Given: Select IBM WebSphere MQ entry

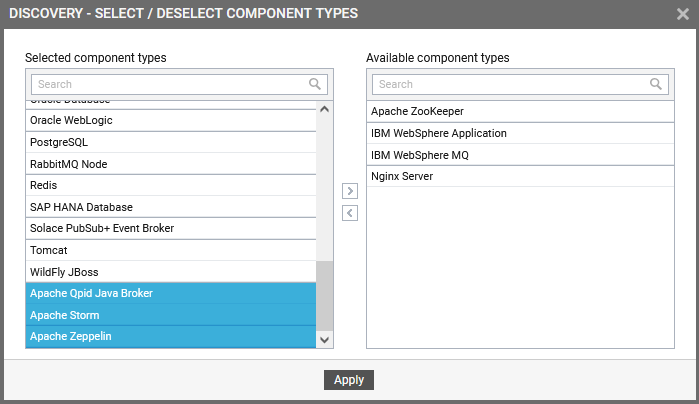Looking at the screenshot, I should (x=520, y=155).
